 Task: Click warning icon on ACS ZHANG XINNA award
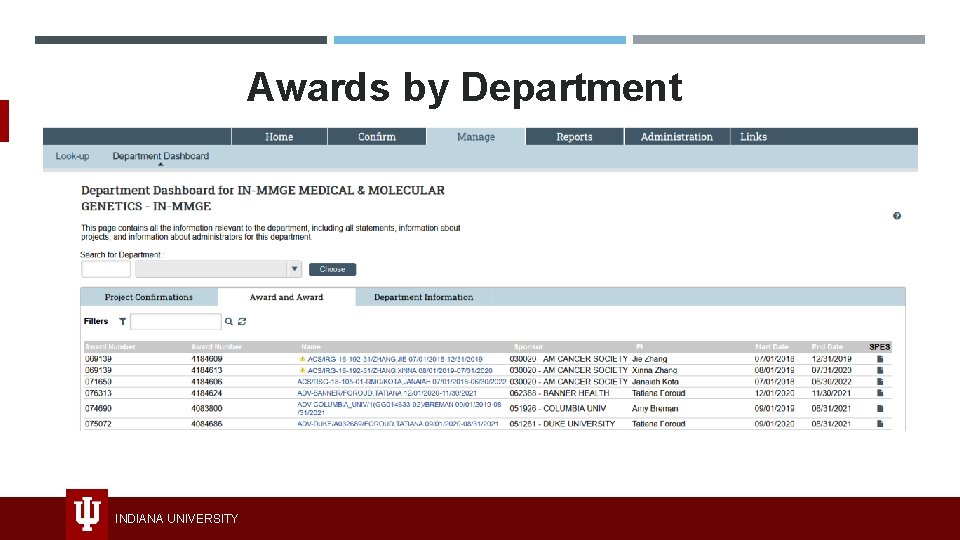(302, 370)
